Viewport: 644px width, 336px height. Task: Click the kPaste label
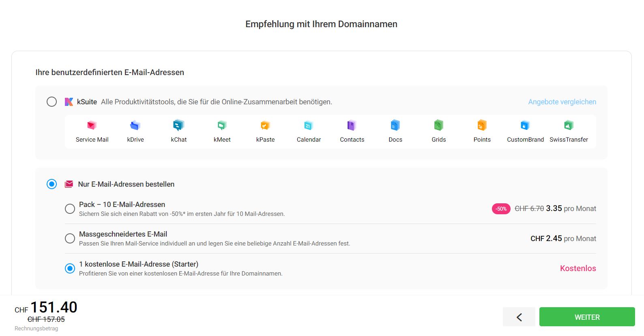click(x=265, y=140)
